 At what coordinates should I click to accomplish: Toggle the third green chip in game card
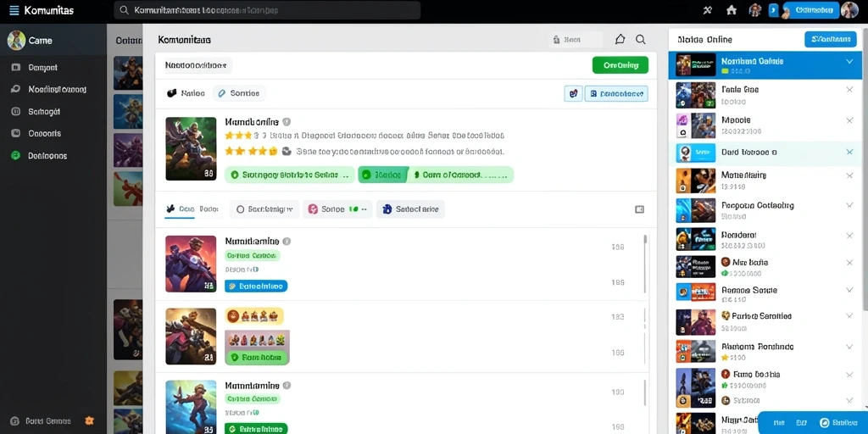462,175
